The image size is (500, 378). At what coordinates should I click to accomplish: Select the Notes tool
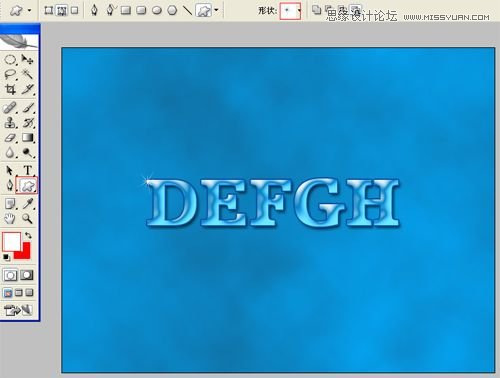(10, 204)
